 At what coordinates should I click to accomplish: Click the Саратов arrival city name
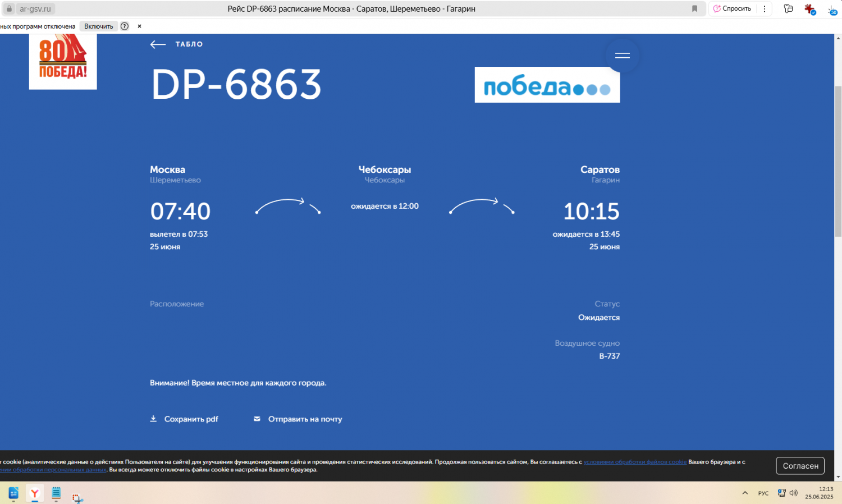click(x=600, y=169)
